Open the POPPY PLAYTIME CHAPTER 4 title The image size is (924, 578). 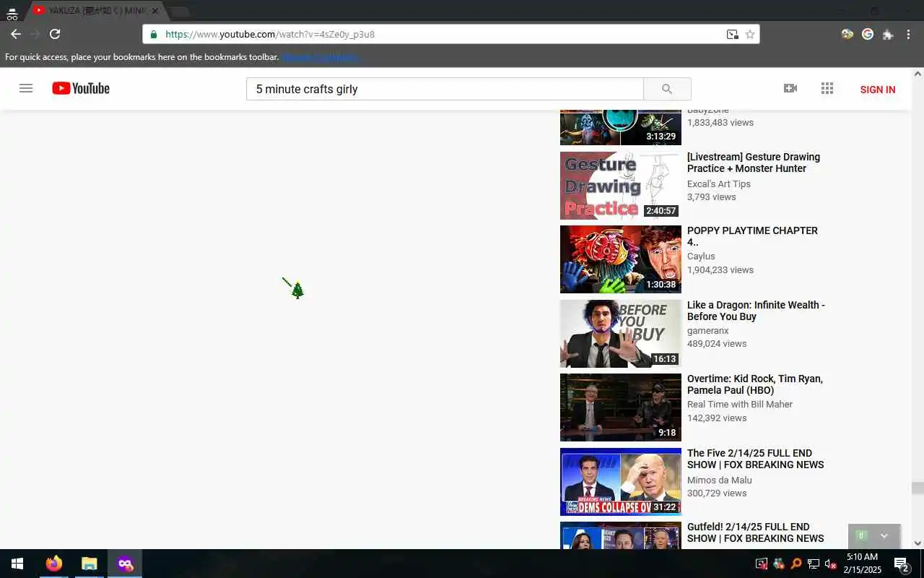click(x=752, y=236)
